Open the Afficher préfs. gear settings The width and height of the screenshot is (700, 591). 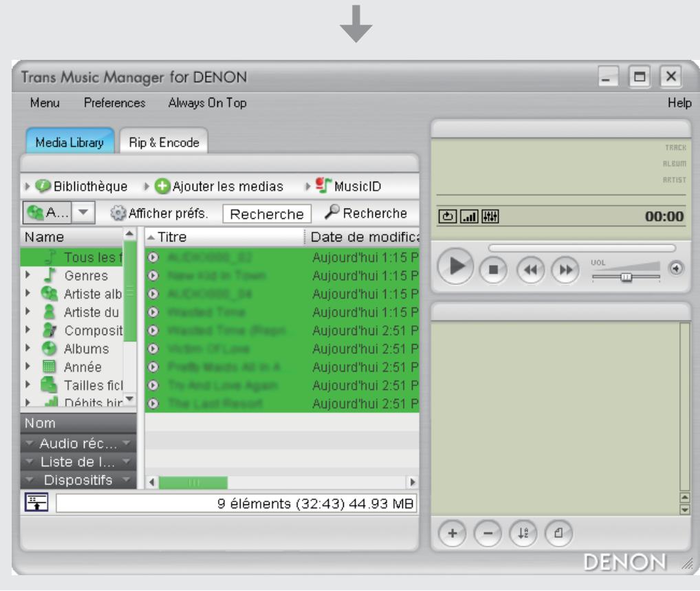tap(118, 213)
